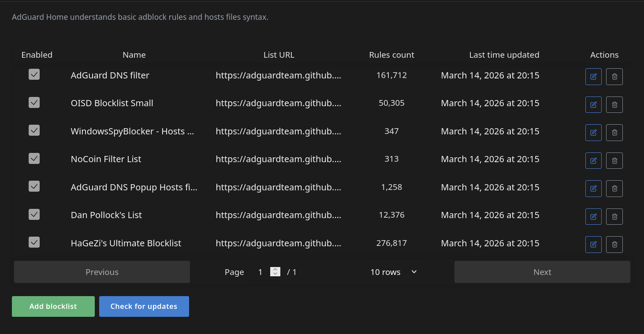
Task: Click HaGeZi's Ultimate Blocklist name
Action: pyautogui.click(x=126, y=243)
